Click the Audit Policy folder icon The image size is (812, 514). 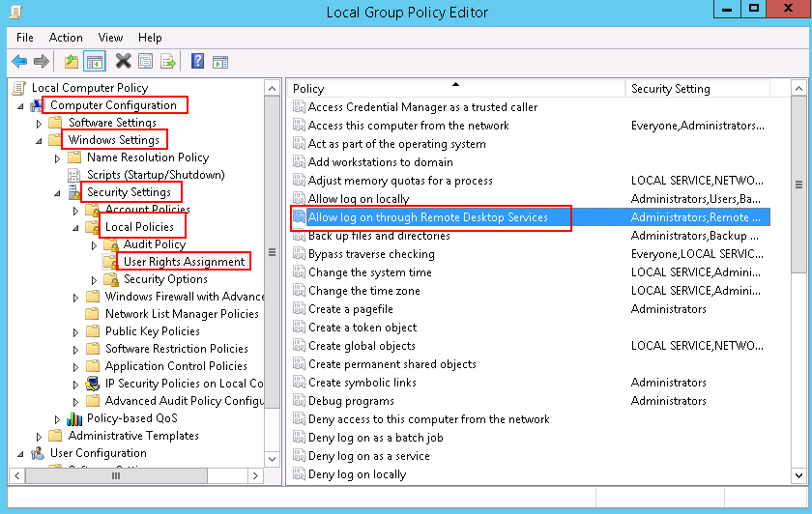(111, 244)
